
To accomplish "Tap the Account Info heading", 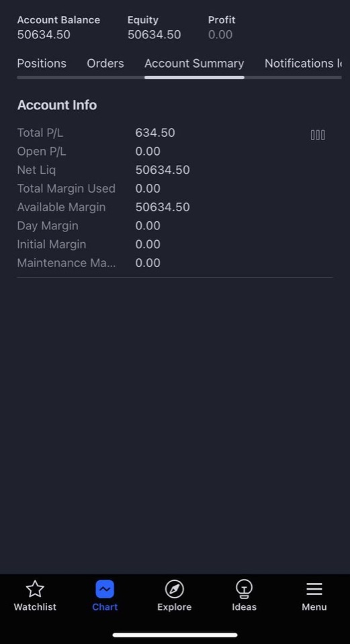I will coord(57,105).
